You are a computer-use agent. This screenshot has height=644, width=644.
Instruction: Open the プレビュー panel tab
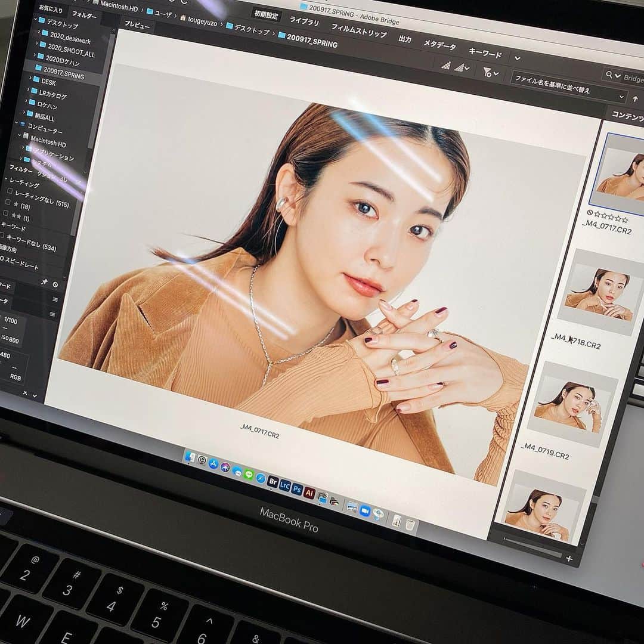tap(137, 26)
